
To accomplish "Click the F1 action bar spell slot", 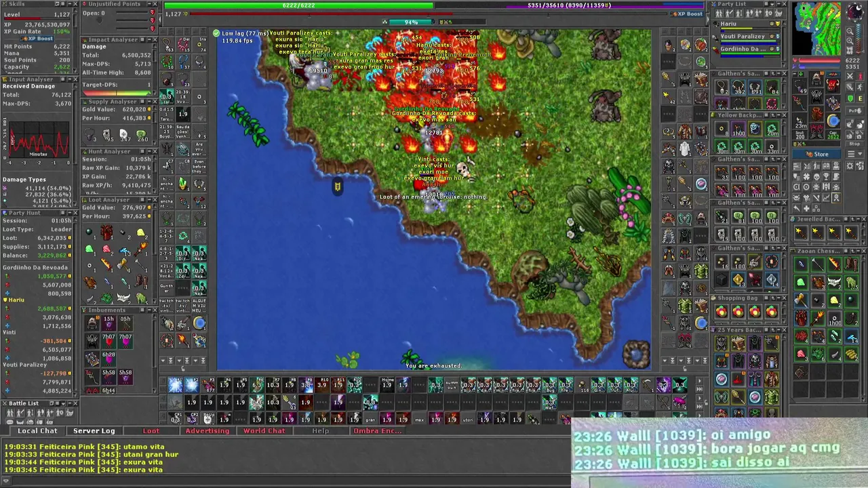I will [x=176, y=386].
